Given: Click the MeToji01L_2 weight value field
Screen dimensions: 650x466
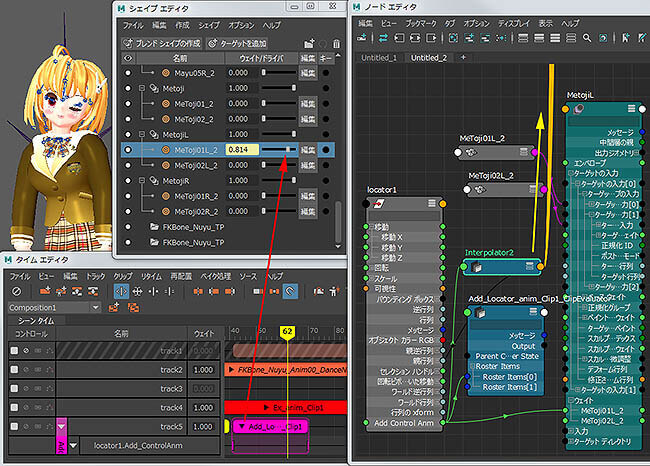Looking at the screenshot, I should (241, 150).
